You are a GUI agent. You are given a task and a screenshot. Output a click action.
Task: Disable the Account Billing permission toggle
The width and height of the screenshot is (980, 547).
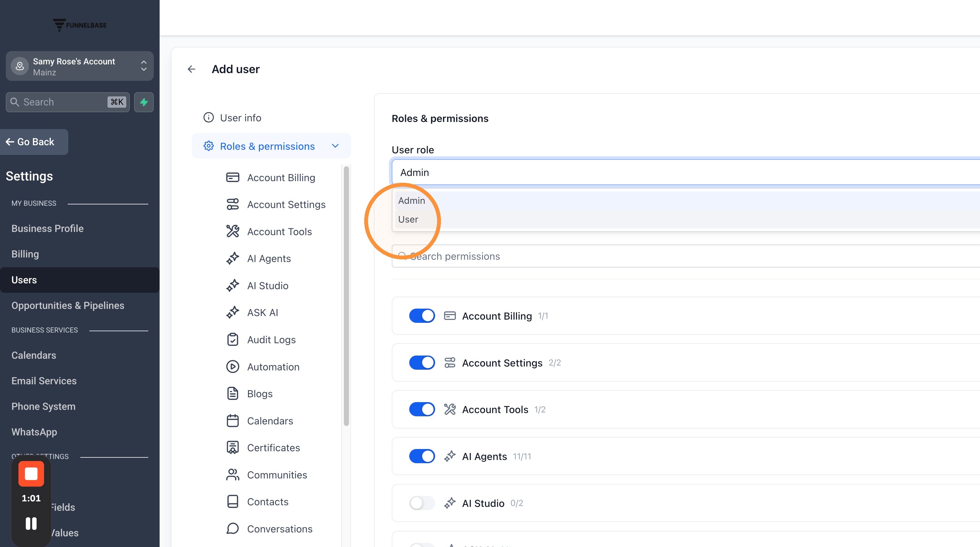[x=422, y=316]
